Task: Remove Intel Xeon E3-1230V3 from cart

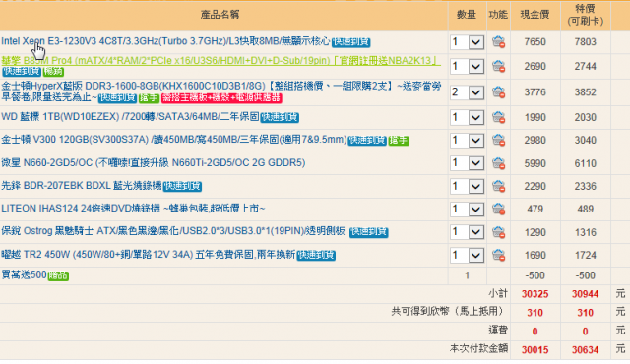Action: pyautogui.click(x=499, y=41)
